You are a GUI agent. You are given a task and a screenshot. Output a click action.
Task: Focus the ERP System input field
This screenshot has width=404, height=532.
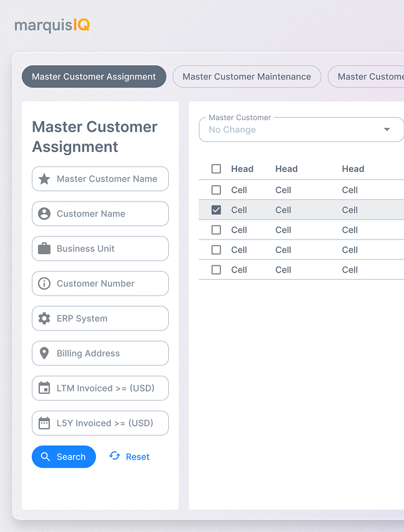(x=101, y=318)
